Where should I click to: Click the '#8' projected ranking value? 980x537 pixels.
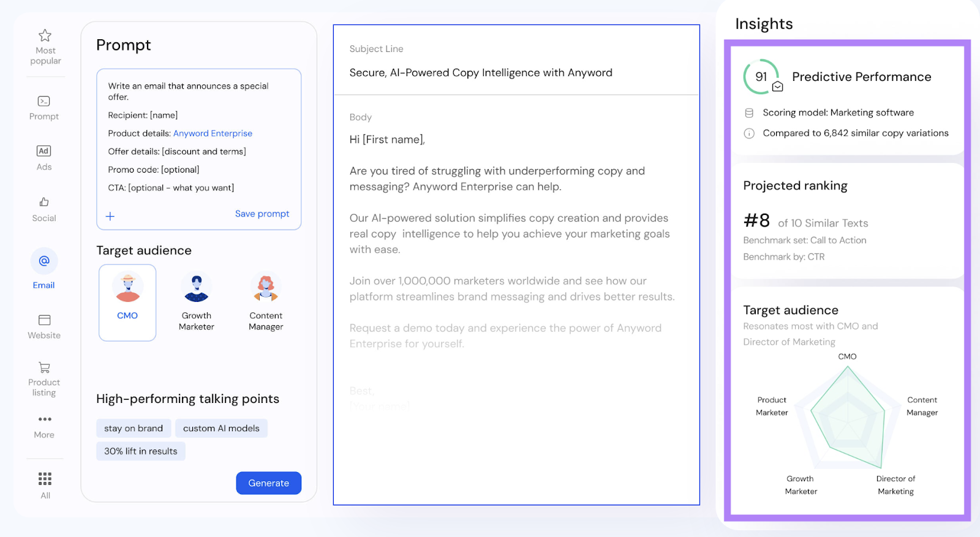pyautogui.click(x=756, y=220)
